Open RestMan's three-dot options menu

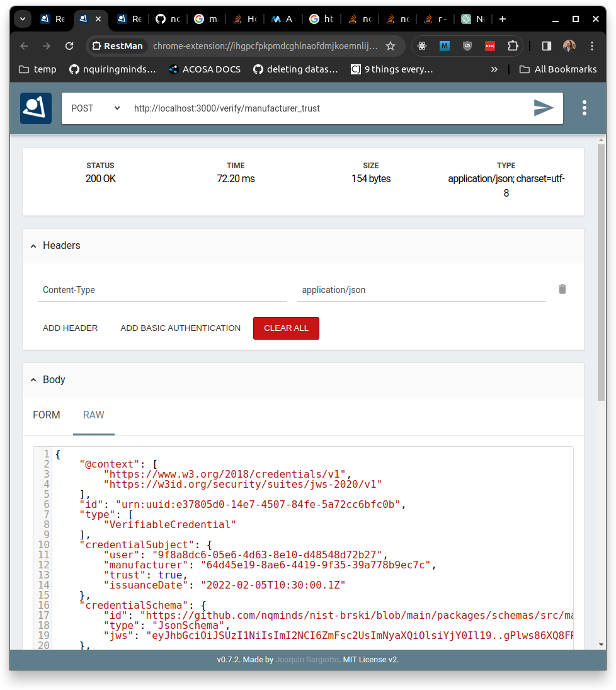pos(585,108)
